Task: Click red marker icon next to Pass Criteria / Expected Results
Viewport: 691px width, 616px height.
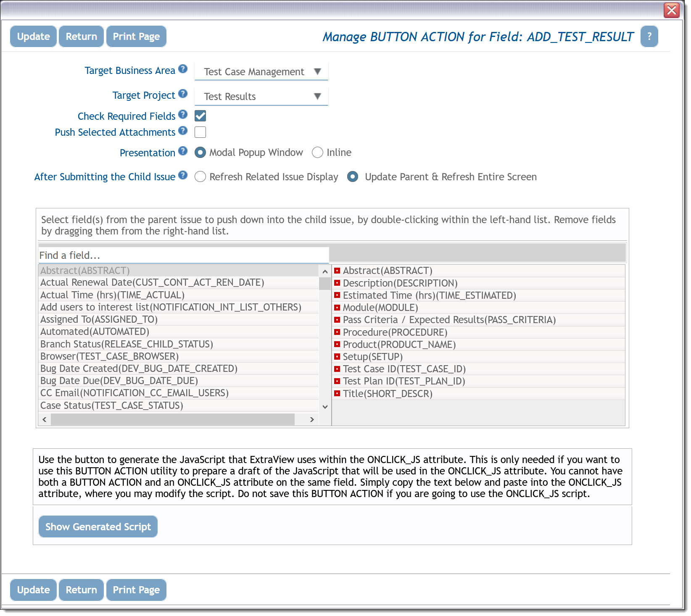Action: pos(337,320)
